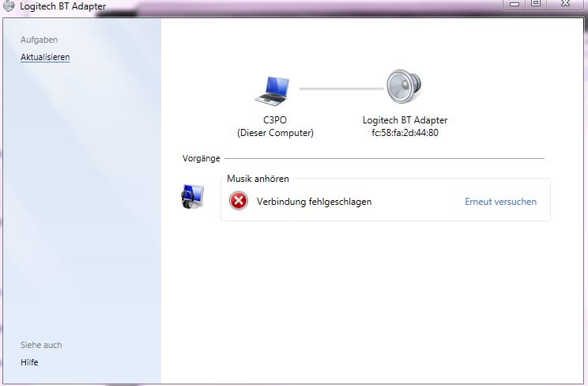This screenshot has width=588, height=386.
Task: Click the 'Siehe auch' sidebar heading
Action: click(x=41, y=345)
